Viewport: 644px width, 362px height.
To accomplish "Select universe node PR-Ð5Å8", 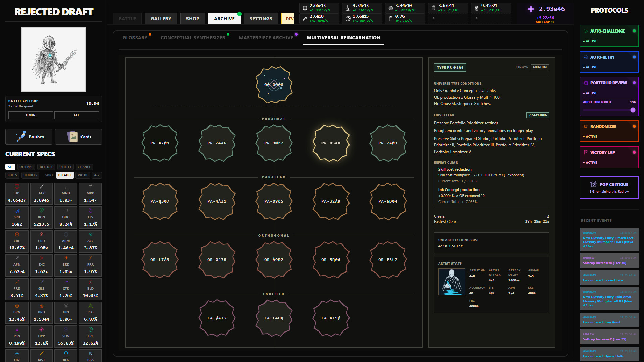I will 331,143.
